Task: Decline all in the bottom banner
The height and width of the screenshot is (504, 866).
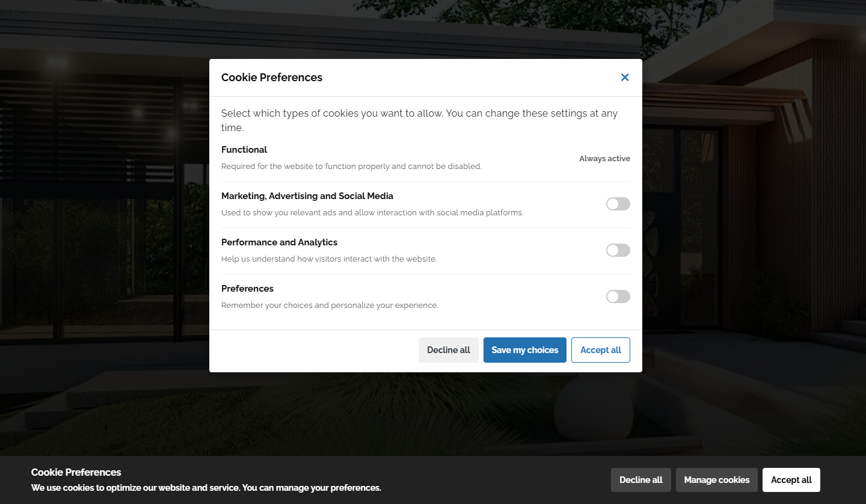Action: (x=641, y=480)
